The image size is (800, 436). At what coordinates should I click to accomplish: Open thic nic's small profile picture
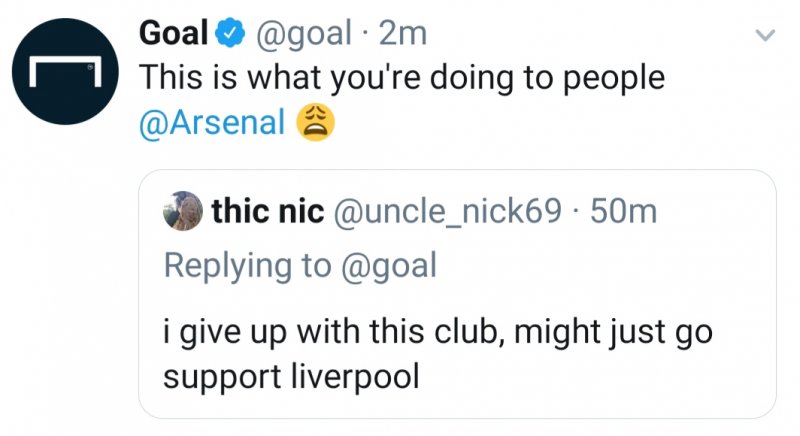[183, 212]
